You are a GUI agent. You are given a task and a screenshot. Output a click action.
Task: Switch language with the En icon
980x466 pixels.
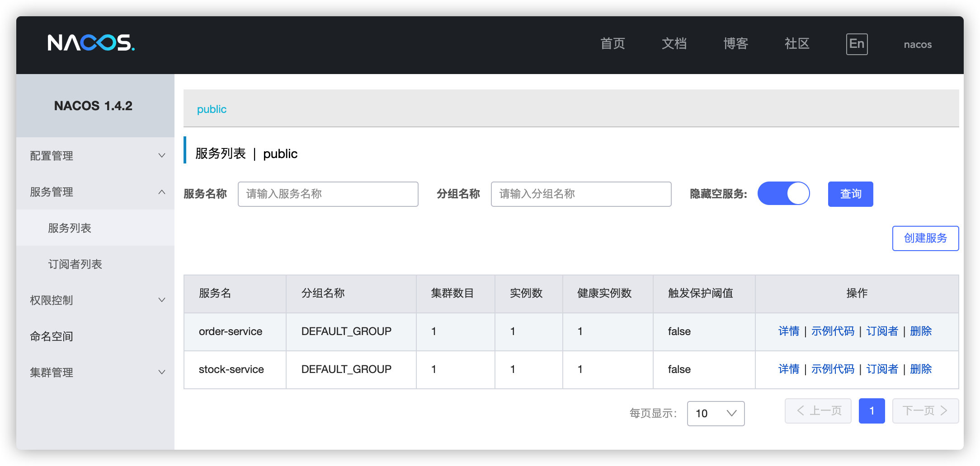click(x=857, y=44)
